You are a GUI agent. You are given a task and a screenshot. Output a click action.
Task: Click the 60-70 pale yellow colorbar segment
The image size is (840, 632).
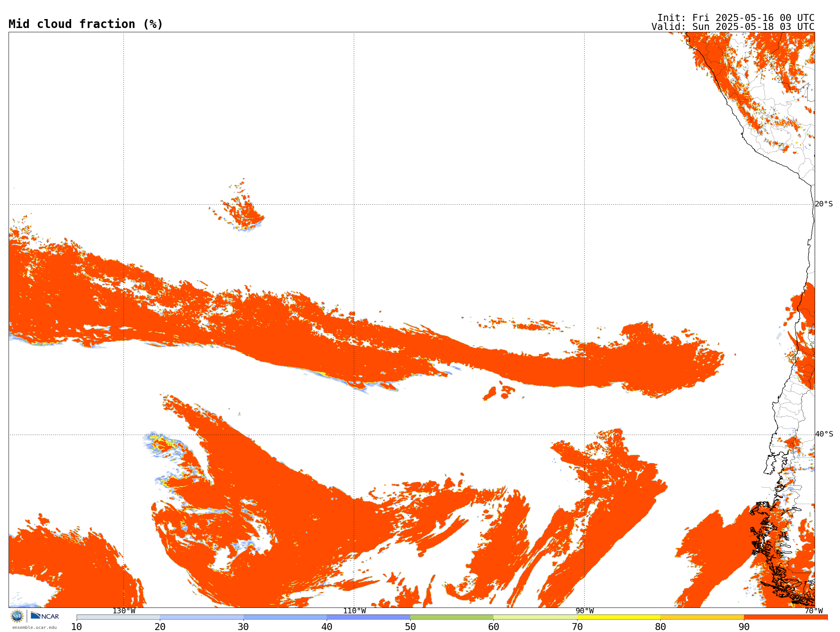(535, 617)
